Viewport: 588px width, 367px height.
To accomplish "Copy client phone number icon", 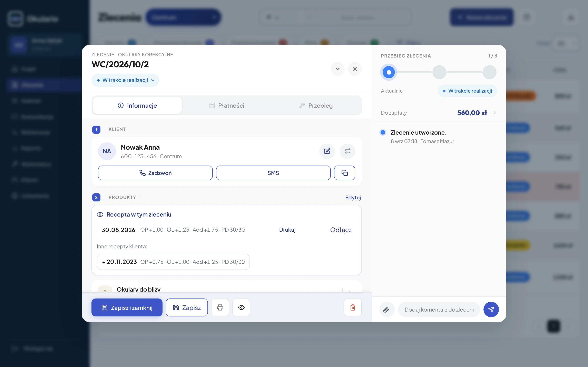I will click(x=345, y=173).
